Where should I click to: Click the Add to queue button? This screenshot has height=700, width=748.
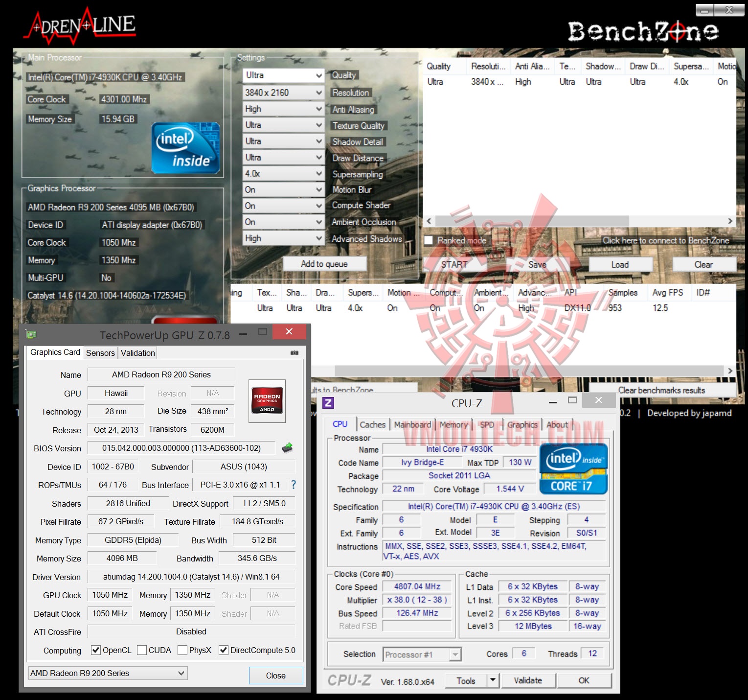(x=324, y=264)
